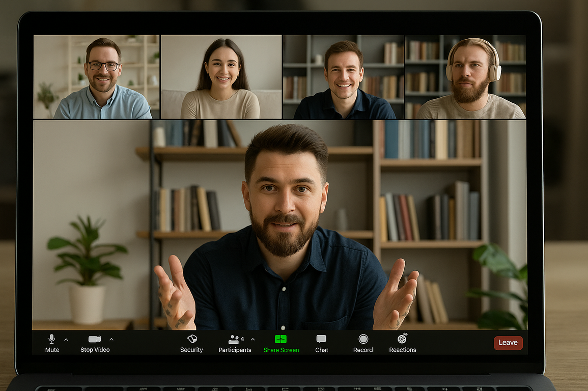The width and height of the screenshot is (588, 391).
Task: Click the "Reactions" label text
Action: 402,350
